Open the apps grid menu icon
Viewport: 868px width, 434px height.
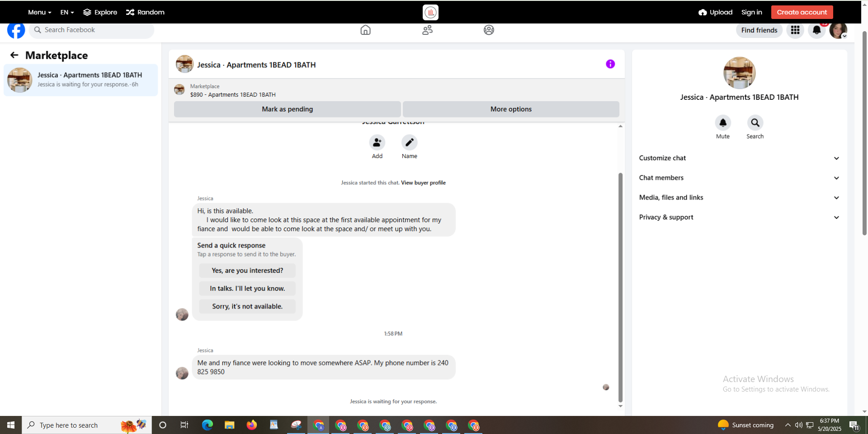pyautogui.click(x=795, y=30)
